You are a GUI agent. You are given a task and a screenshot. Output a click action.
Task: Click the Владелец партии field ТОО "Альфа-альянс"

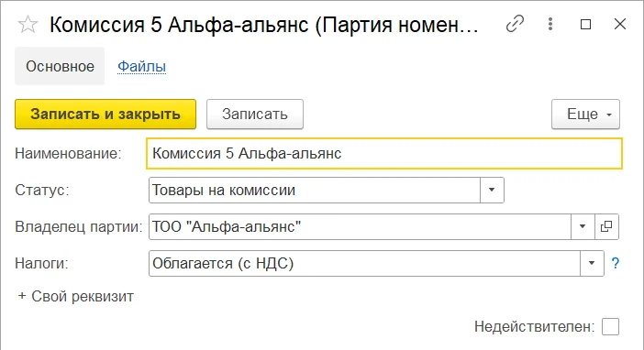click(x=361, y=226)
